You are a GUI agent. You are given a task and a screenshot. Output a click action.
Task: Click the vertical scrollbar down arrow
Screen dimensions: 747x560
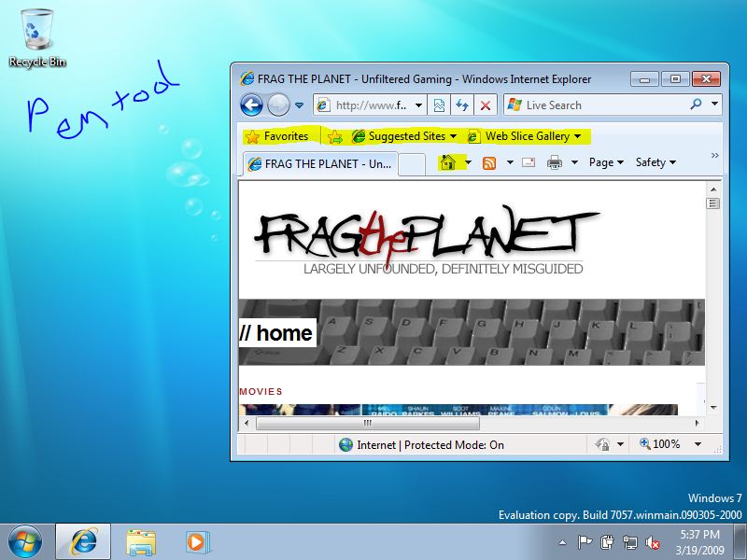point(713,407)
